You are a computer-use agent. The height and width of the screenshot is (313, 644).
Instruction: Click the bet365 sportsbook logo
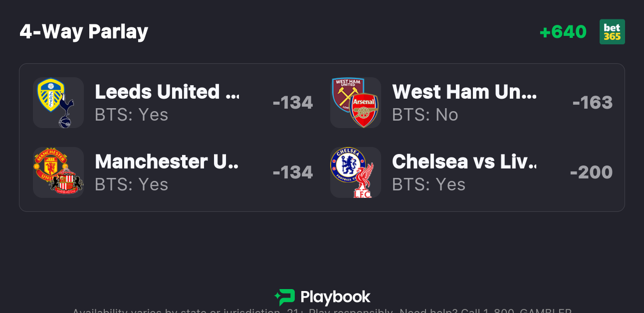[612, 32]
